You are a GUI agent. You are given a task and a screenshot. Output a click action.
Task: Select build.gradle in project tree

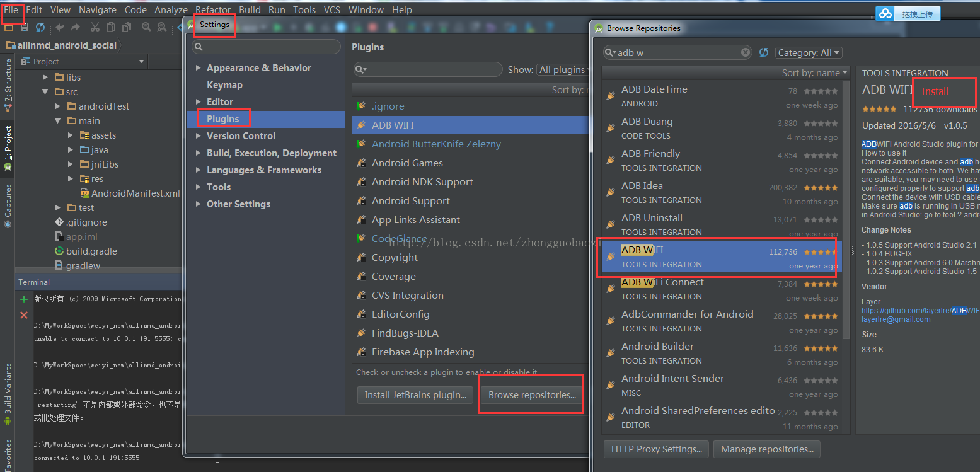pyautogui.click(x=86, y=251)
